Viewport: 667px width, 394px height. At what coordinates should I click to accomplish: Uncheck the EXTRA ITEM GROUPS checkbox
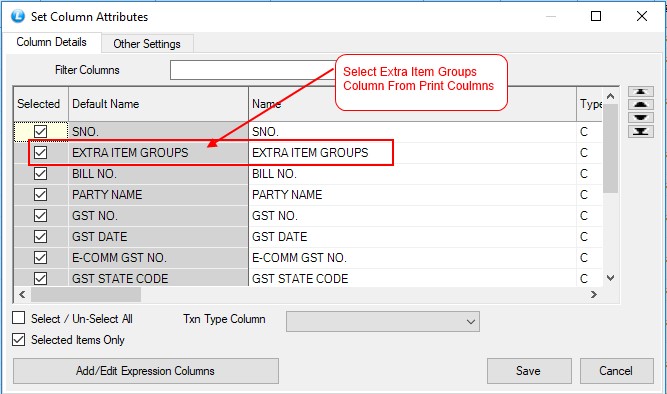40,152
